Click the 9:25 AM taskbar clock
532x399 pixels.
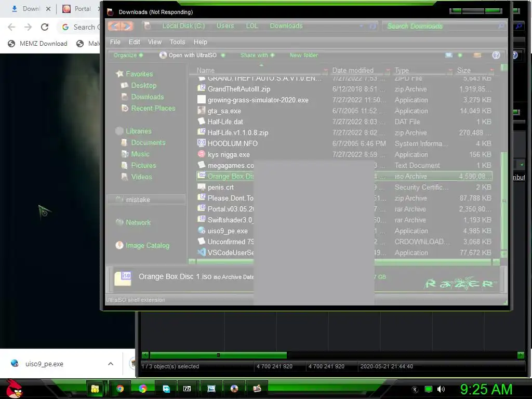point(486,389)
